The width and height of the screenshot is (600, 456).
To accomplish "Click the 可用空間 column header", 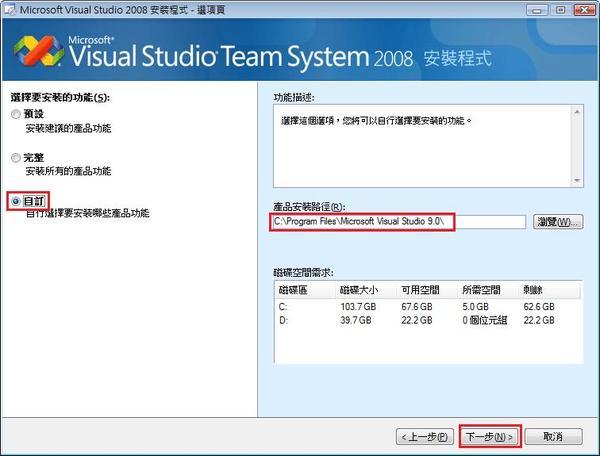I will click(x=427, y=290).
